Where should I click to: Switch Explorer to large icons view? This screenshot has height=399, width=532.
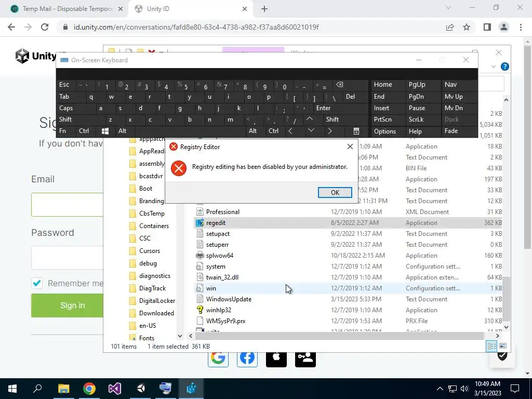point(503,346)
